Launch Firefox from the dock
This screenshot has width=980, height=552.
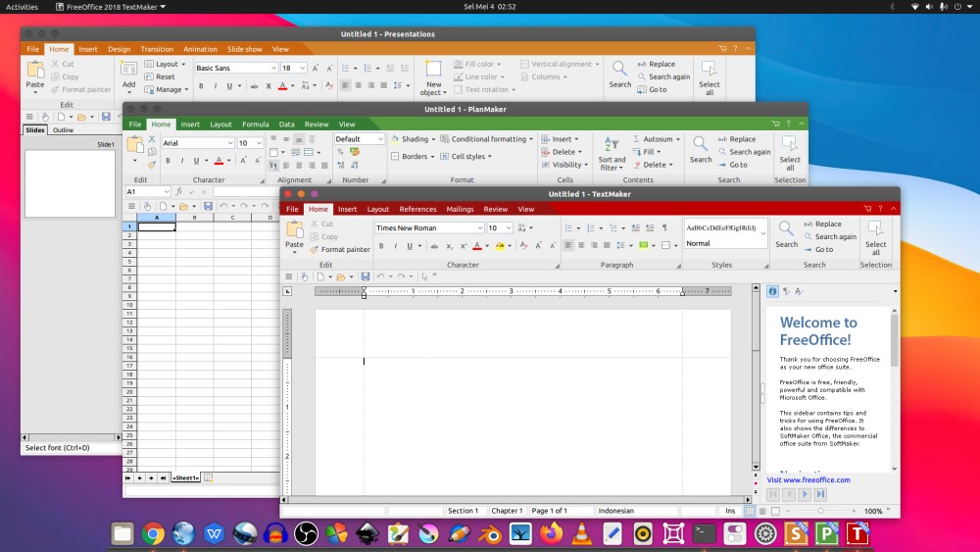(x=551, y=534)
